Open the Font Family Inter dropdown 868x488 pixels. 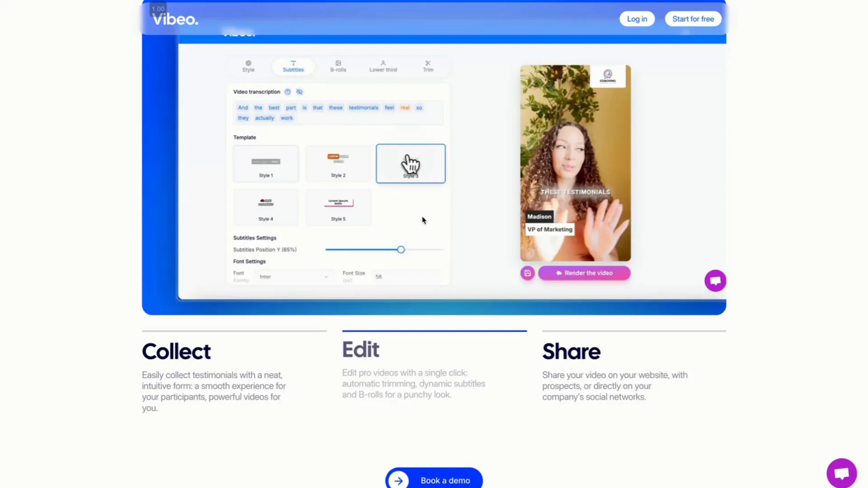pos(294,277)
